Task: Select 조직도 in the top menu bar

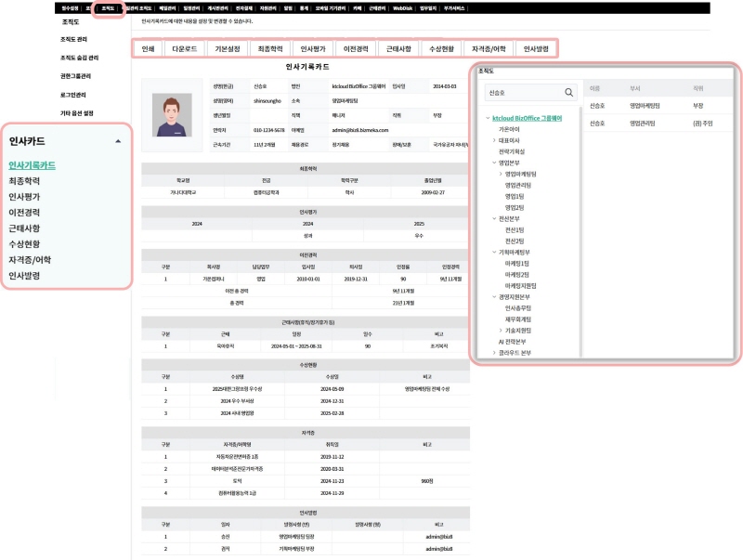Action: coord(108,7)
